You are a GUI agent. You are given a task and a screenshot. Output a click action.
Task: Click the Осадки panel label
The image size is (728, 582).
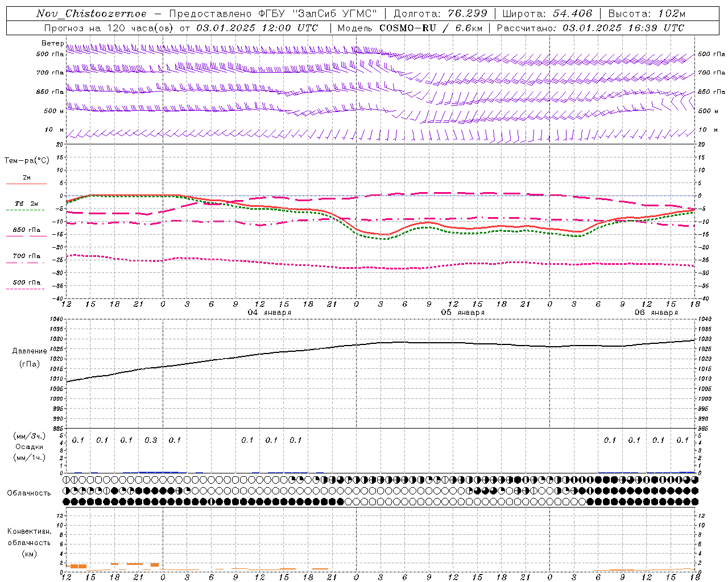click(30, 447)
